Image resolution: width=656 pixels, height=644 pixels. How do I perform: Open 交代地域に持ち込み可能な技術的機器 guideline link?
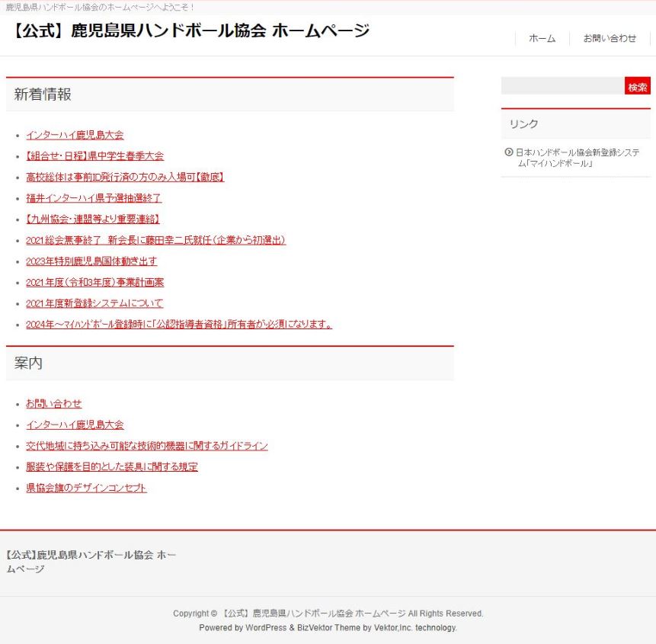tap(147, 446)
